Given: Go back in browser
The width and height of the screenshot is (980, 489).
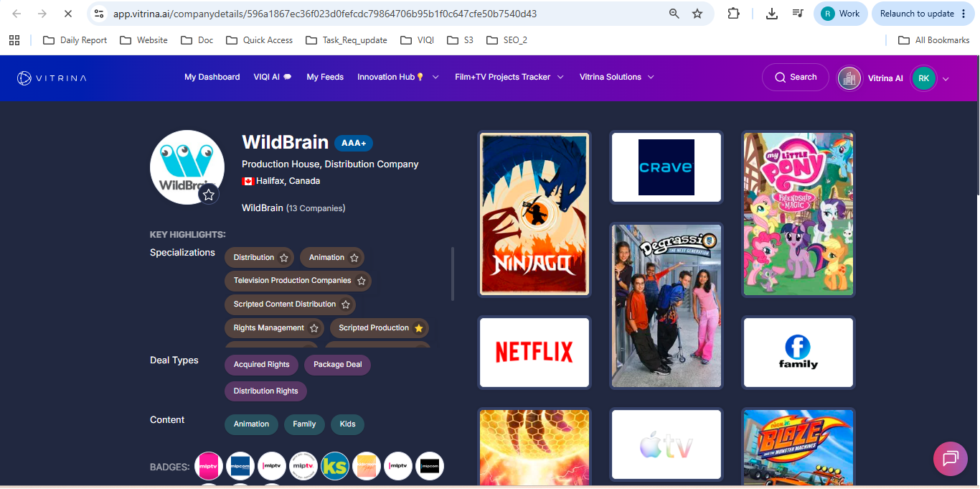Looking at the screenshot, I should pos(17,14).
